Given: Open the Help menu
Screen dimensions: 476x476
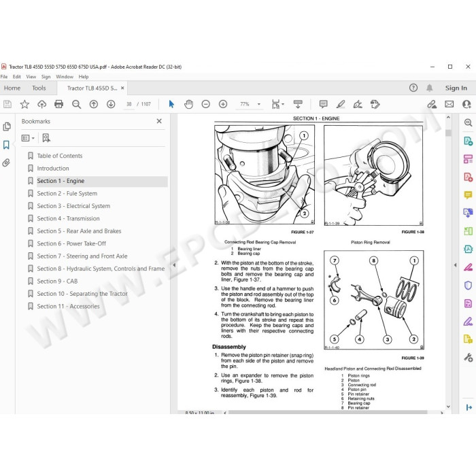Looking at the screenshot, I should pyautogui.click(x=84, y=77).
